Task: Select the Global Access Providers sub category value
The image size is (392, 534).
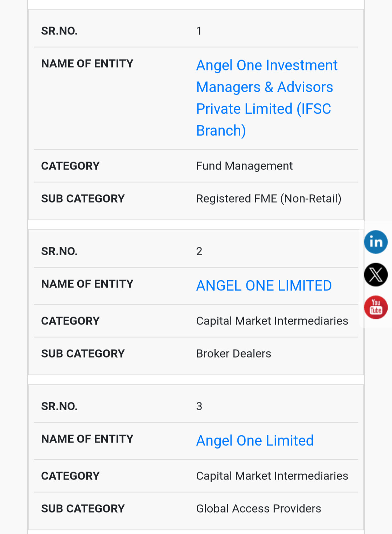Action: tap(258, 509)
